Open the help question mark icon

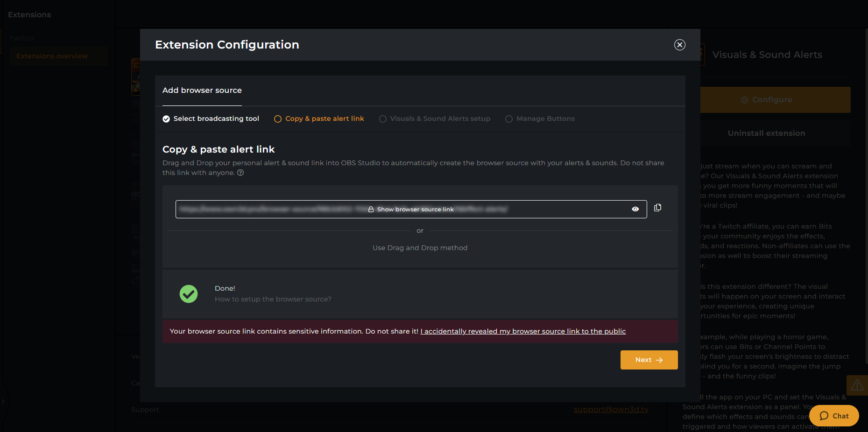click(x=240, y=173)
